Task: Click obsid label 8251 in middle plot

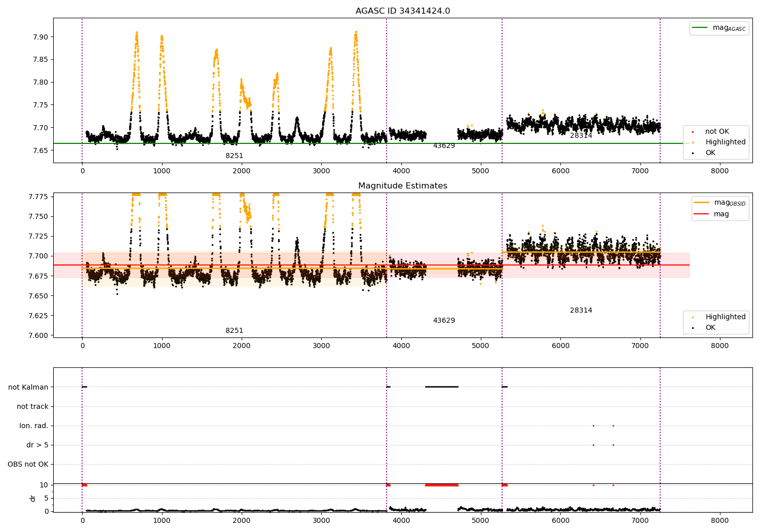Action: [234, 331]
